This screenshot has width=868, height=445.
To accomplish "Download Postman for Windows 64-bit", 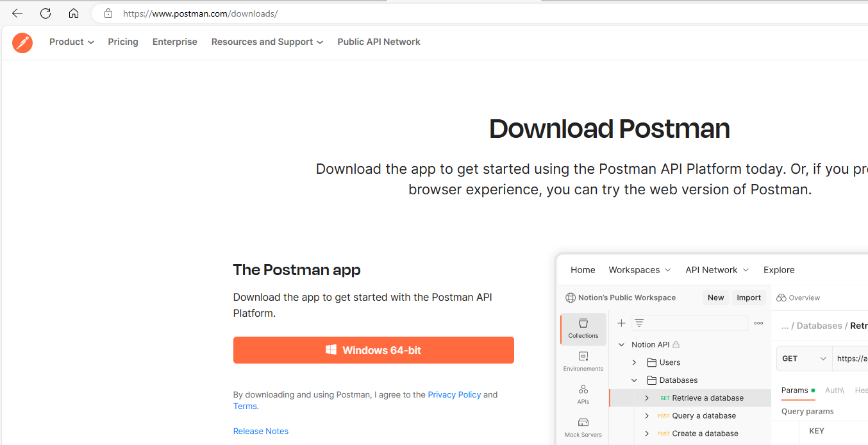I will tap(374, 350).
